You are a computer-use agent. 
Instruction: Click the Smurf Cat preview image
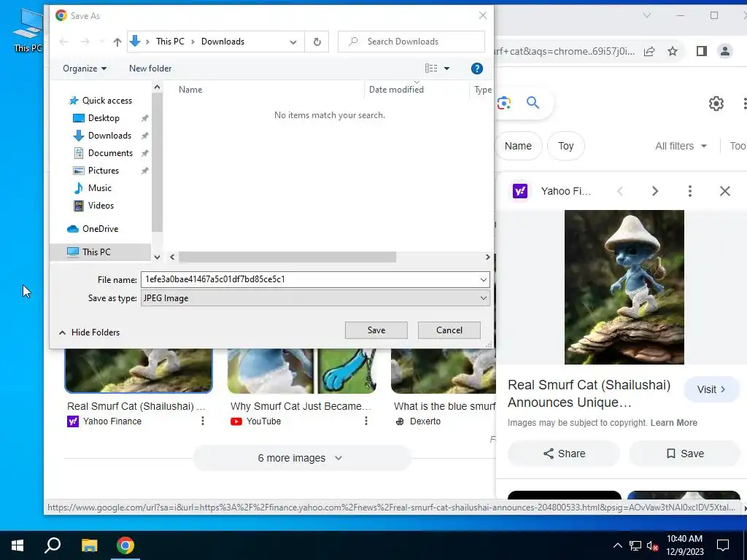[624, 287]
